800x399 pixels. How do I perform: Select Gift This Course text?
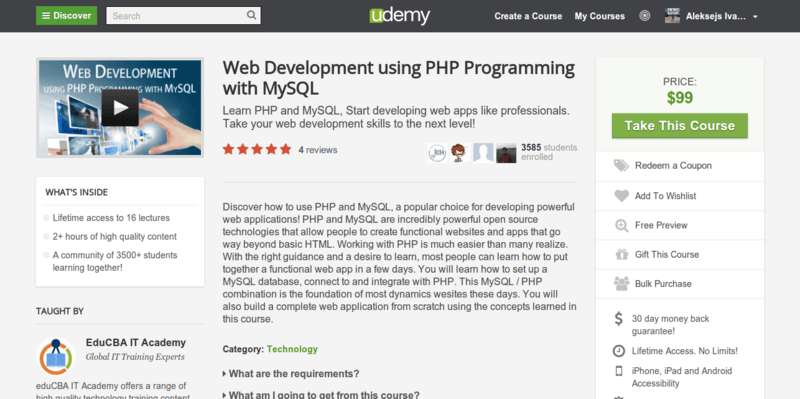pyautogui.click(x=667, y=255)
